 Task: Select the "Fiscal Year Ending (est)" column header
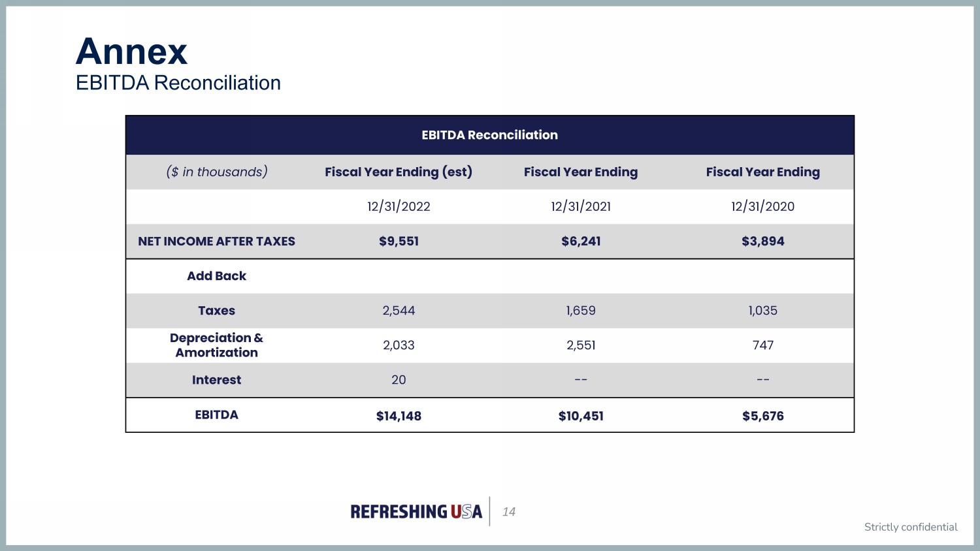tap(399, 172)
